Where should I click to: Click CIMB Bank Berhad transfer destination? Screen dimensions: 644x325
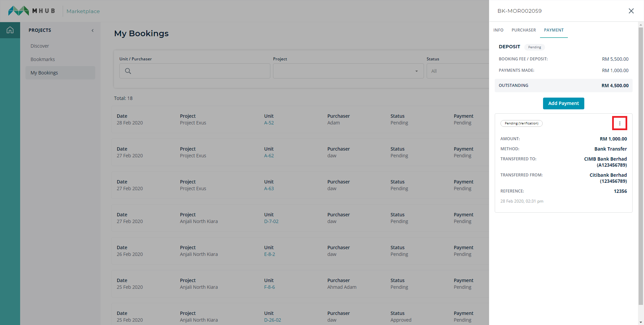605,162
